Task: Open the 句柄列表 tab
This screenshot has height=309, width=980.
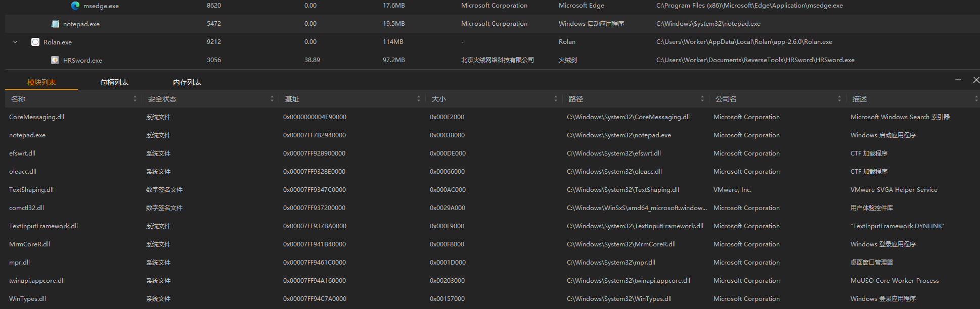Action: 114,82
